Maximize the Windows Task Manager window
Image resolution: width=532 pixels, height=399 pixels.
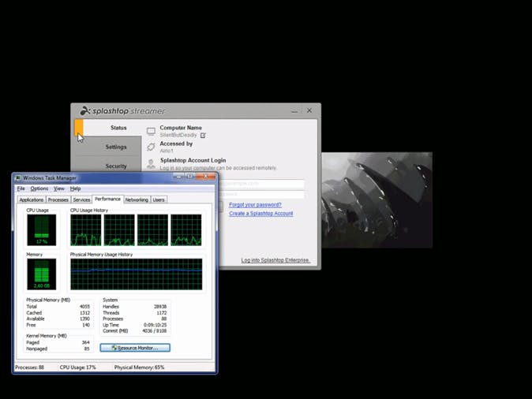(x=189, y=177)
